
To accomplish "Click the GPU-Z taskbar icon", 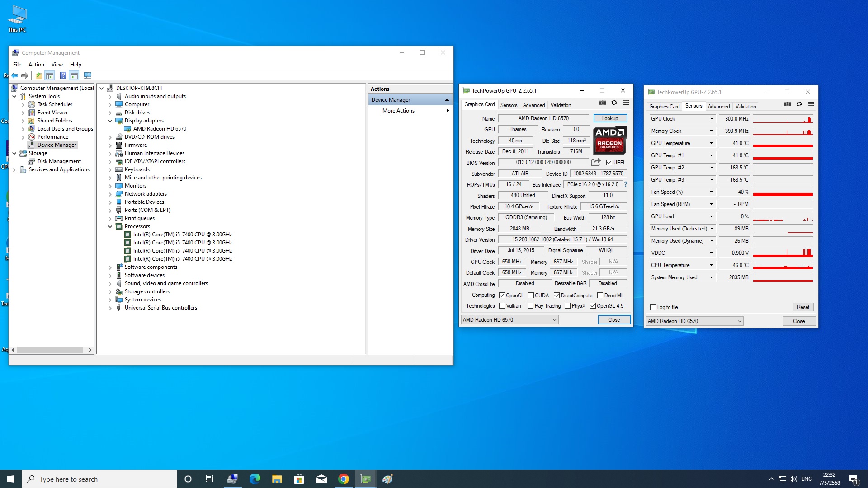I will (366, 479).
